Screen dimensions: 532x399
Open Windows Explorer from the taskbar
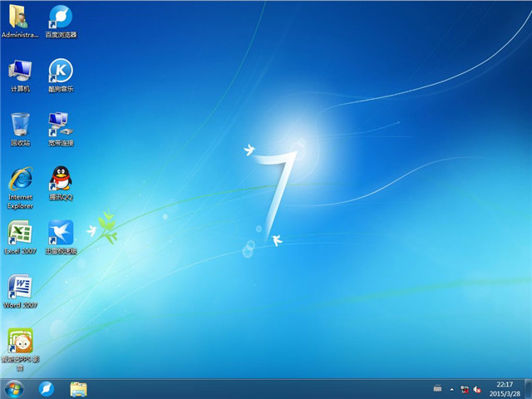(78, 389)
